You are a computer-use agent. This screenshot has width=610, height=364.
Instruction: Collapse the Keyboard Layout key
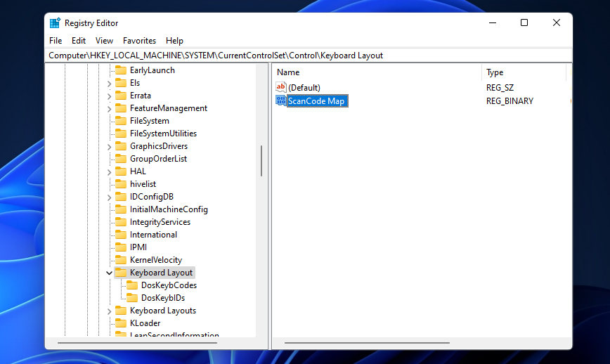tap(110, 273)
